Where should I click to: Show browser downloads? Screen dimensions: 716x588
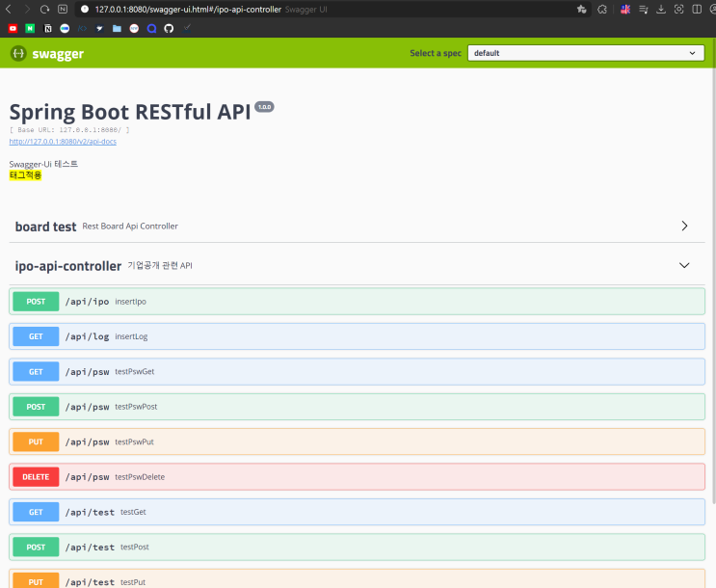pyautogui.click(x=661, y=9)
